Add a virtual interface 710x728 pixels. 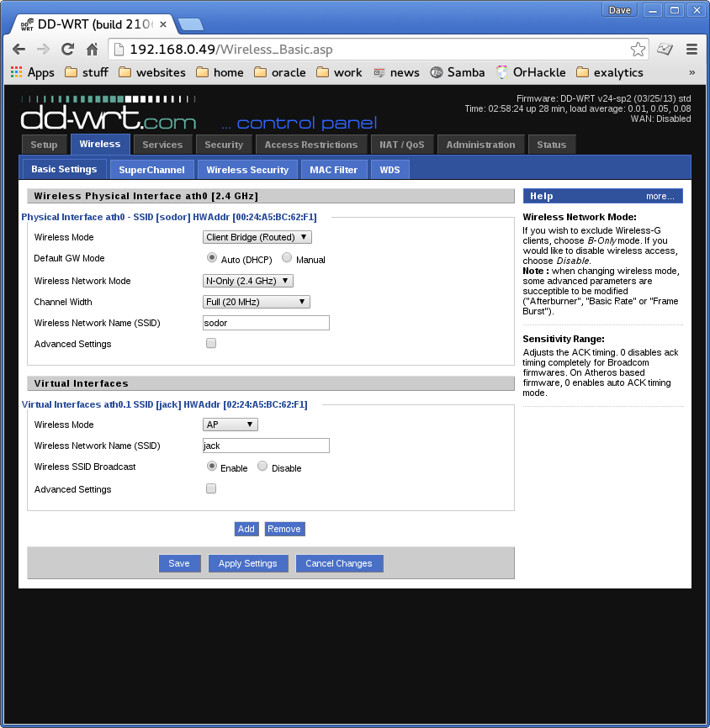click(246, 529)
